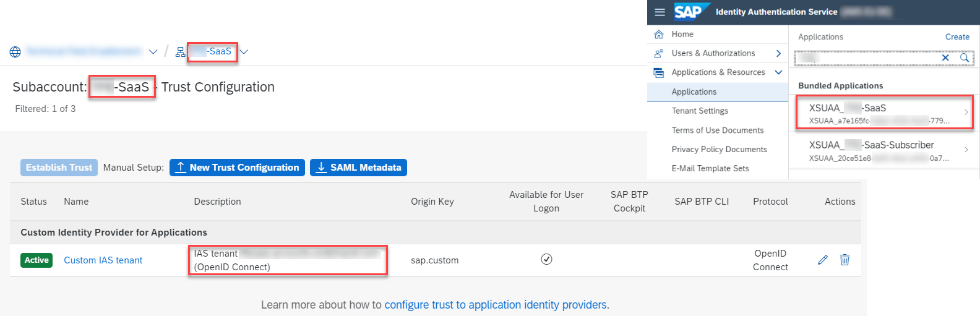980x316 pixels.
Task: Edit the Custom IAS tenant with pencil icon
Action: pos(822,260)
